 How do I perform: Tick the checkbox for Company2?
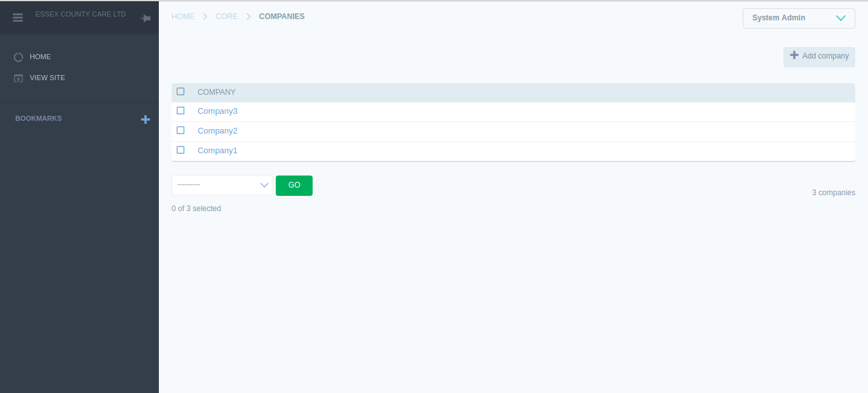[180, 130]
